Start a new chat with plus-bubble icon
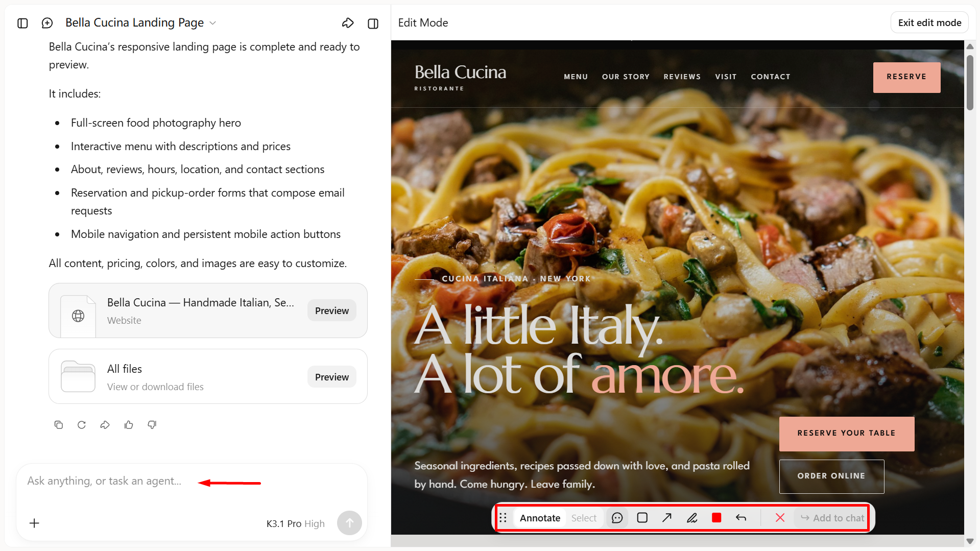 (47, 23)
